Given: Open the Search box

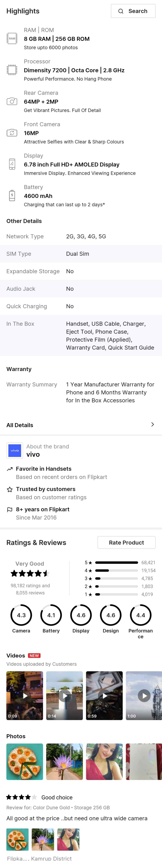Looking at the screenshot, I should [133, 11].
